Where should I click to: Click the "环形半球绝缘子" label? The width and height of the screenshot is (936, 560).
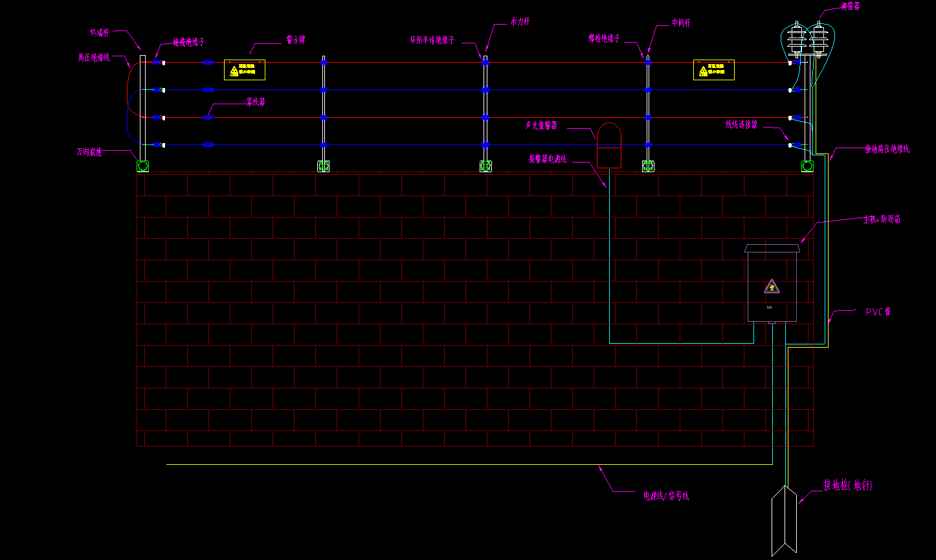pyautogui.click(x=432, y=40)
